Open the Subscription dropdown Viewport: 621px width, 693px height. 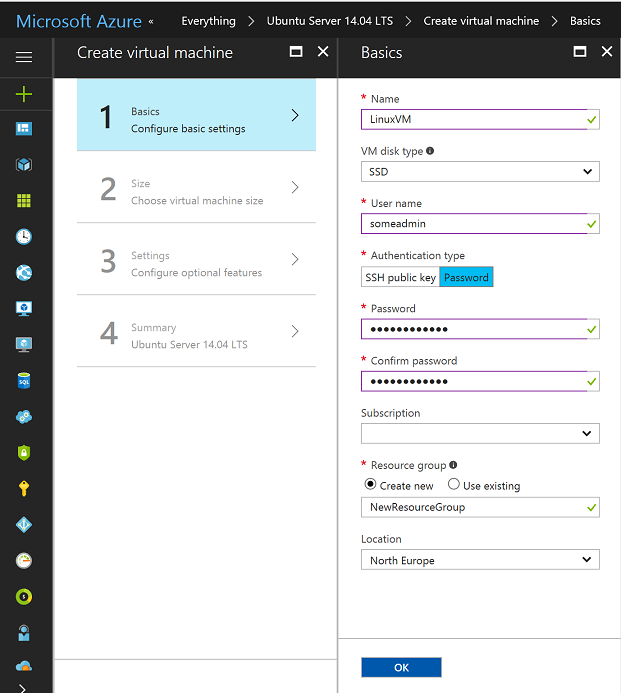(x=480, y=434)
